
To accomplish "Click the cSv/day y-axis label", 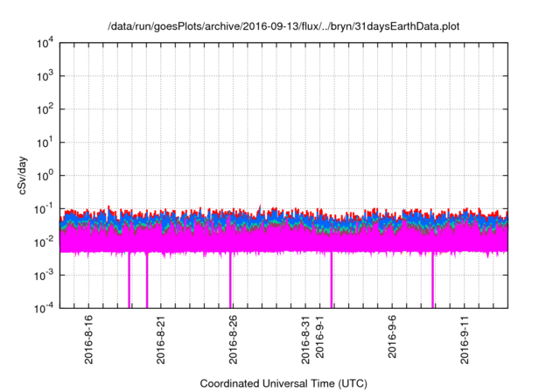I will click(22, 175).
